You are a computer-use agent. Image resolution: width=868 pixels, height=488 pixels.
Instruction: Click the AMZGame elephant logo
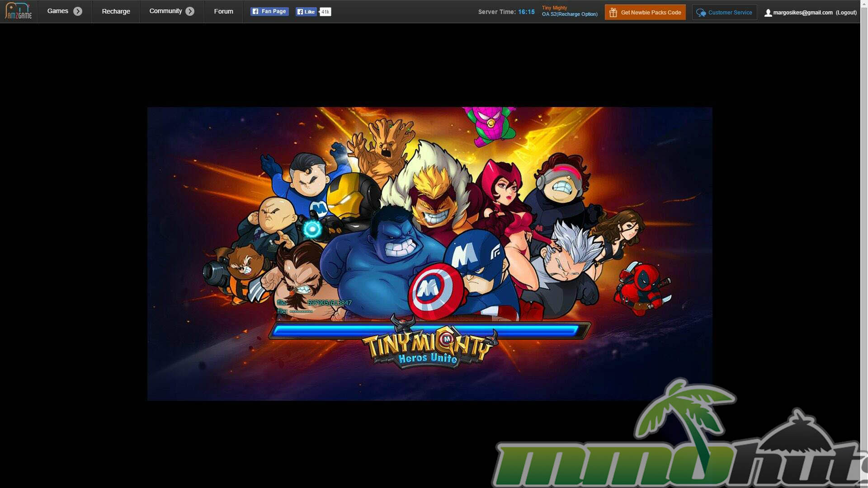pos(19,11)
